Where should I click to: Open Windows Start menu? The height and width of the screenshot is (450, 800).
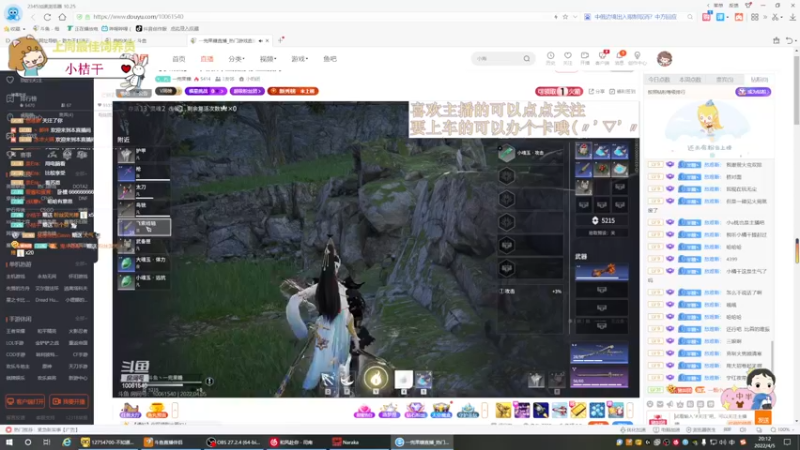[x=9, y=442]
